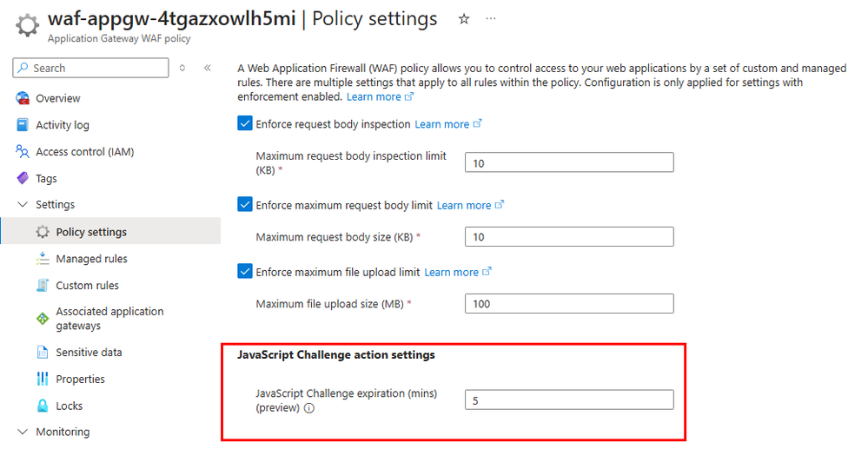This screenshot has height=449, width=868.
Task: Open Custom rules menu item
Action: click(87, 285)
